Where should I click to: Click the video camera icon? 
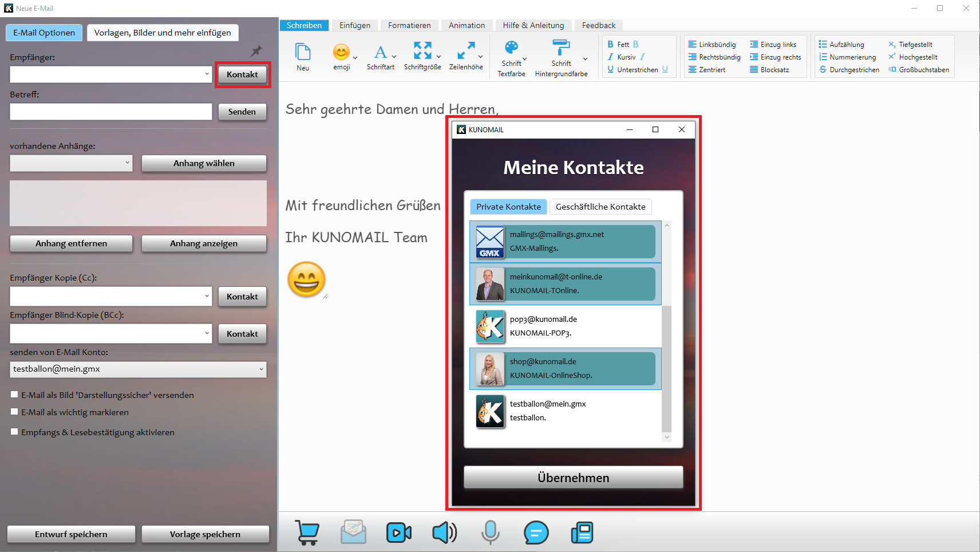[399, 533]
